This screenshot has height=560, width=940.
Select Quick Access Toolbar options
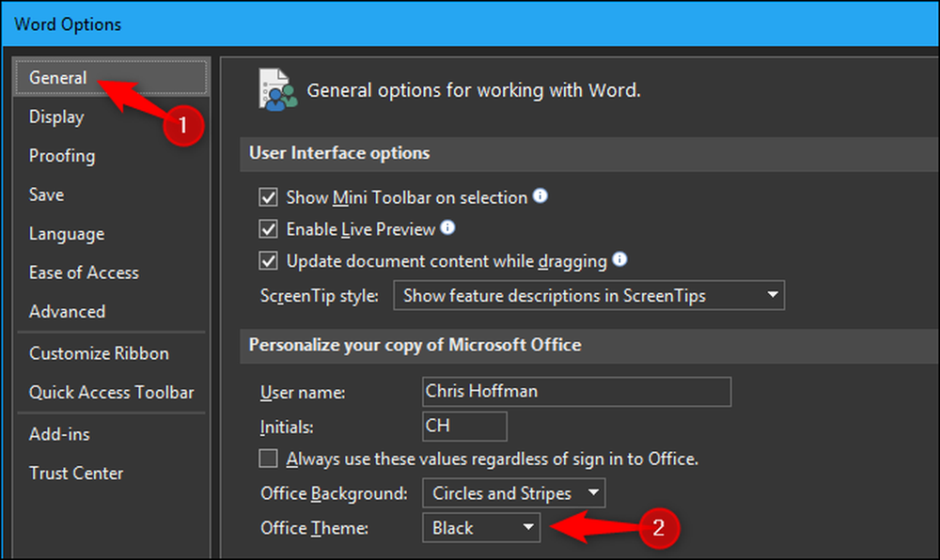(112, 393)
